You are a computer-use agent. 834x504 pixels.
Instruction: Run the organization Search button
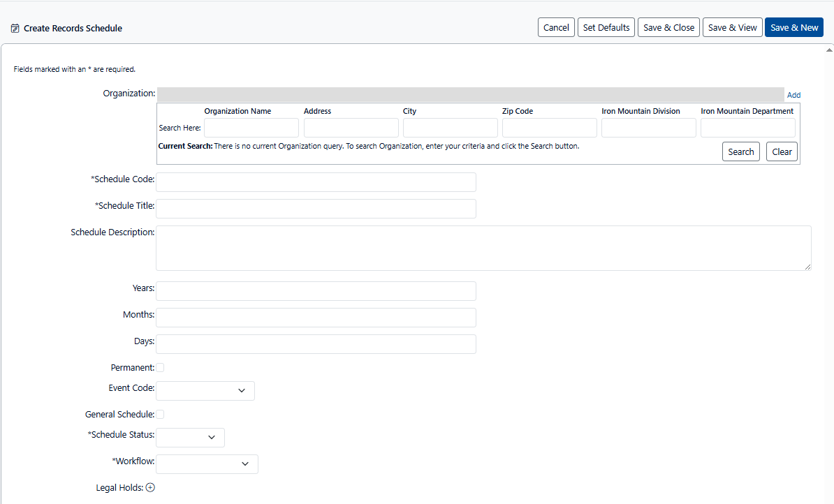tap(740, 151)
